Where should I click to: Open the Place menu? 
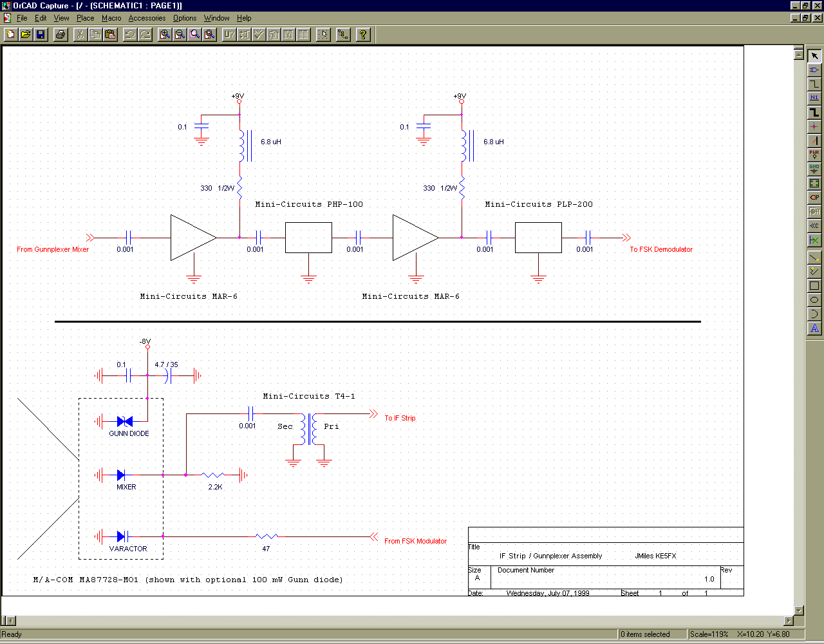(x=85, y=18)
